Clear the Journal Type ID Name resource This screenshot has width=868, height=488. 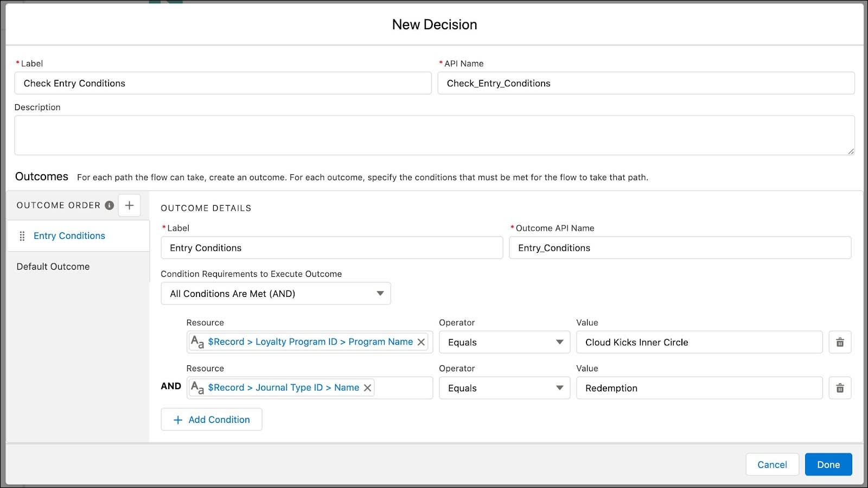point(367,388)
